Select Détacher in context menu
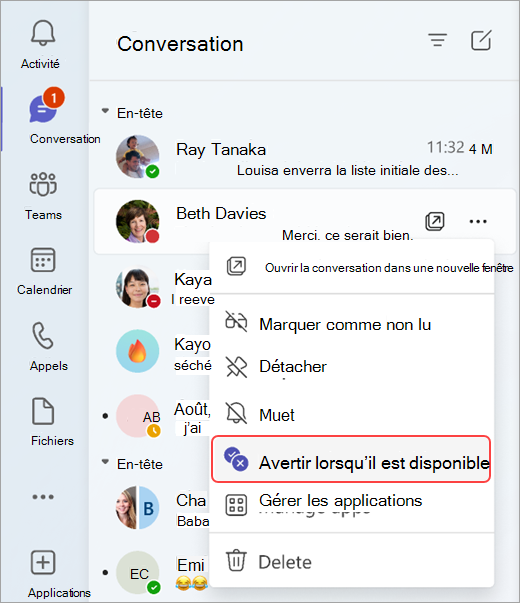 pyautogui.click(x=352, y=366)
